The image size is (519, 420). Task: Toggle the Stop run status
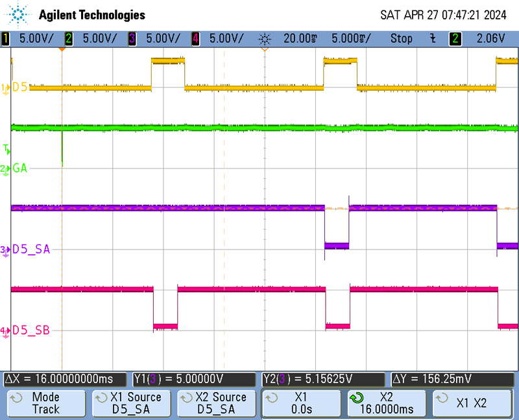coord(401,38)
